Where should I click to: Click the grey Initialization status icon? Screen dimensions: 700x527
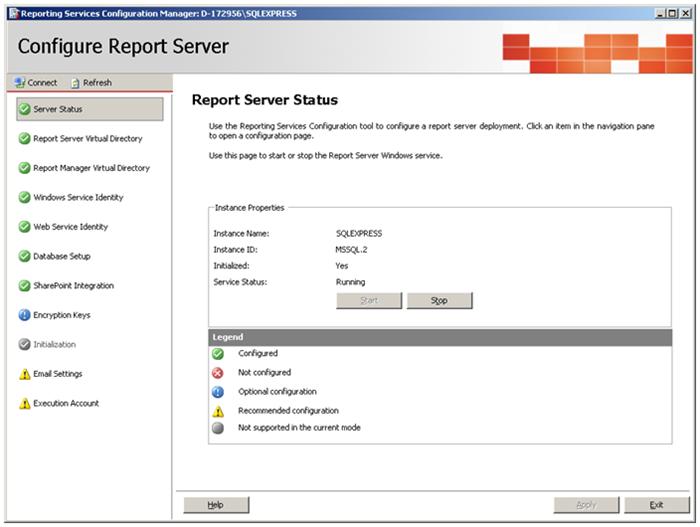coord(25,344)
